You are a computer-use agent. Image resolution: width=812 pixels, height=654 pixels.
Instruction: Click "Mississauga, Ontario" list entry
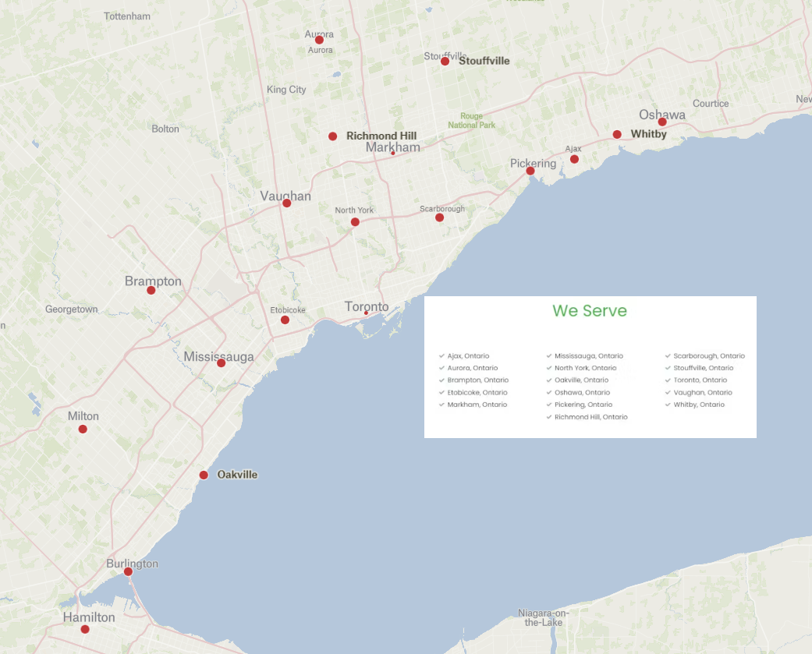pyautogui.click(x=588, y=356)
